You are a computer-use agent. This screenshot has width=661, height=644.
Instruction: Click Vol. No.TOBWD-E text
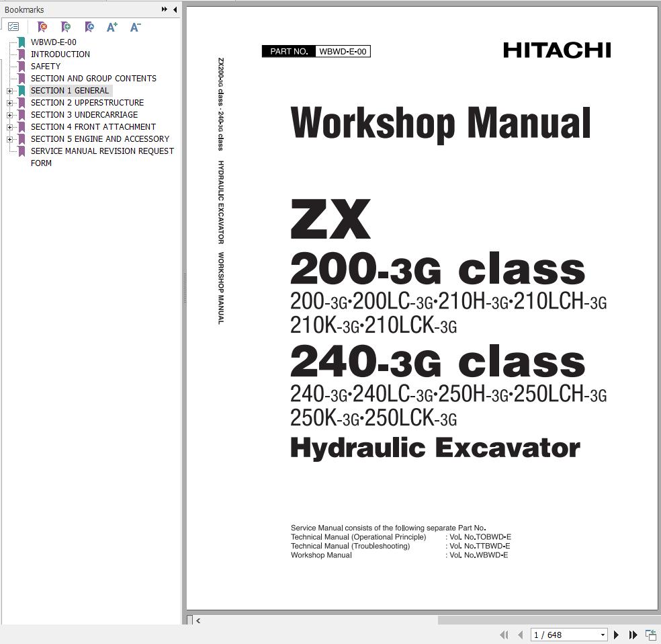[480, 537]
